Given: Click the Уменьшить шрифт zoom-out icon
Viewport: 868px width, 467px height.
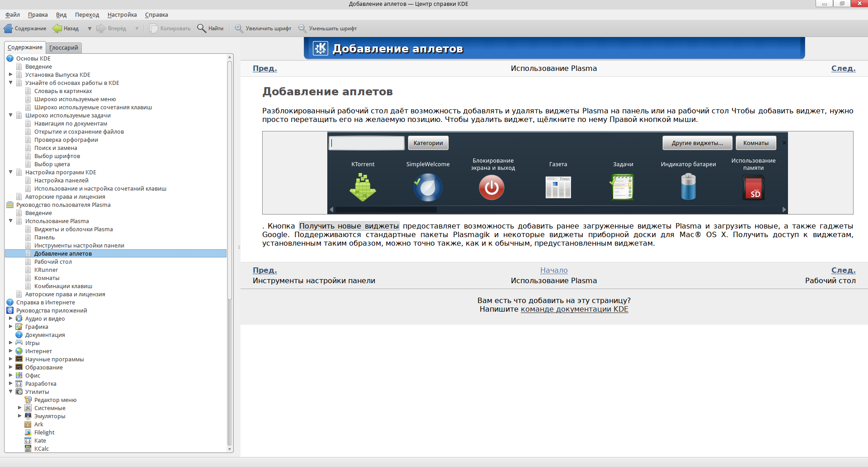Looking at the screenshot, I should [x=302, y=28].
